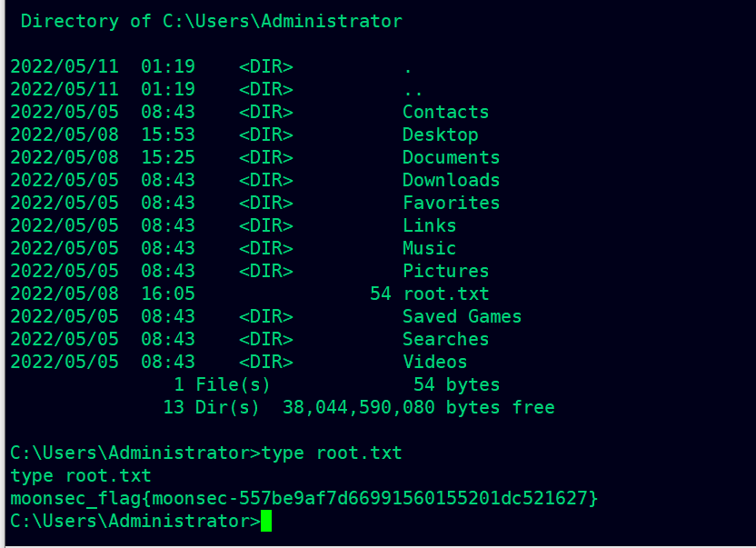Click the Favorites directory name
This screenshot has width=756, height=548.
tap(452, 203)
